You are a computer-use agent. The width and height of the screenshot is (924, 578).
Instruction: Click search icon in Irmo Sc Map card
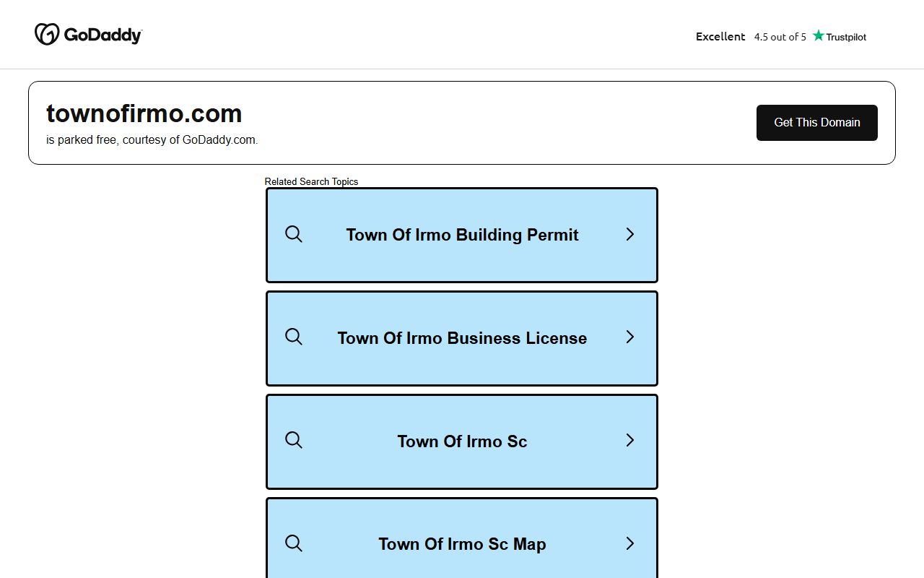(294, 543)
